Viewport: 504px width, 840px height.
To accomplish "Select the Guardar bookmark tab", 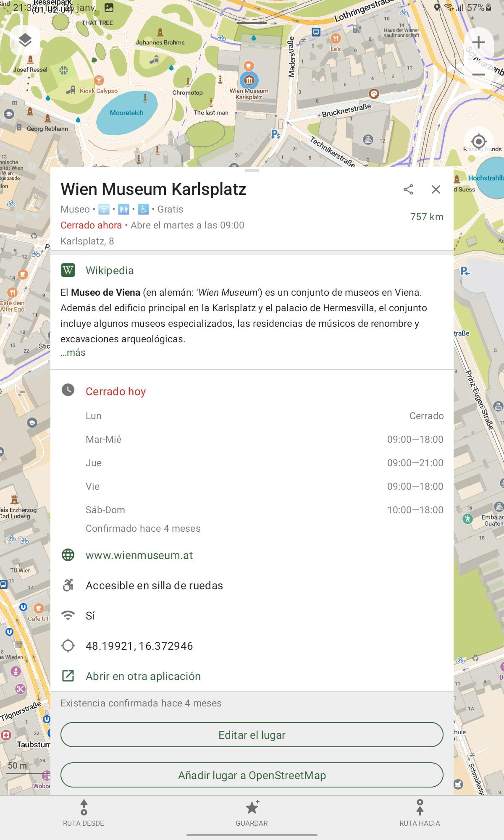I will coord(252,813).
